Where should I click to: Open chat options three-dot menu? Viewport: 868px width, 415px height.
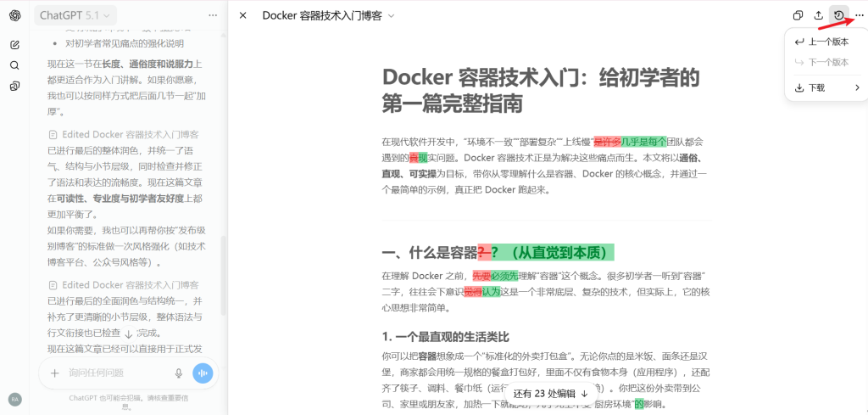[x=213, y=15]
